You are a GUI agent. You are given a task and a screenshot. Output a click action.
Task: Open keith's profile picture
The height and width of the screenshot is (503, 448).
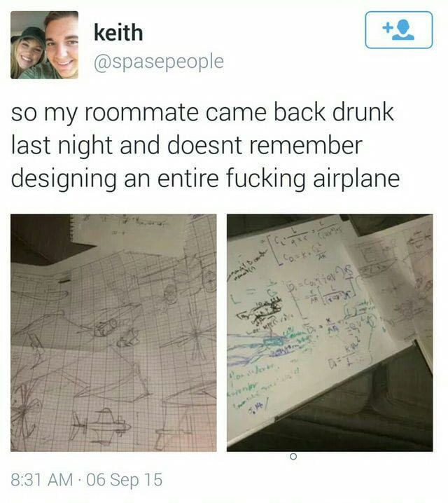pos(44,45)
